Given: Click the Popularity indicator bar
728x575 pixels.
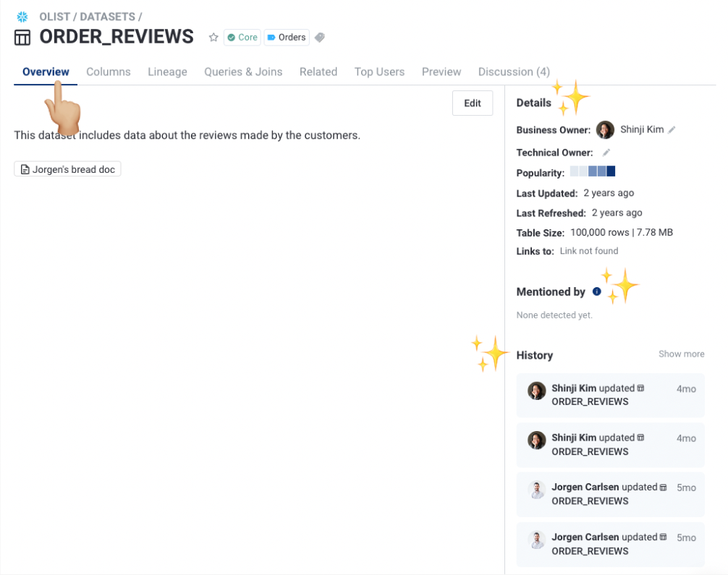Looking at the screenshot, I should [x=593, y=172].
